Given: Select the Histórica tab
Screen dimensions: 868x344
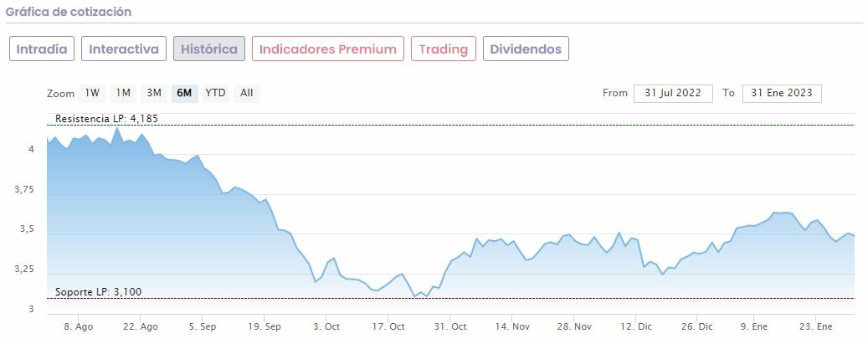Looking at the screenshot, I should click(x=209, y=49).
